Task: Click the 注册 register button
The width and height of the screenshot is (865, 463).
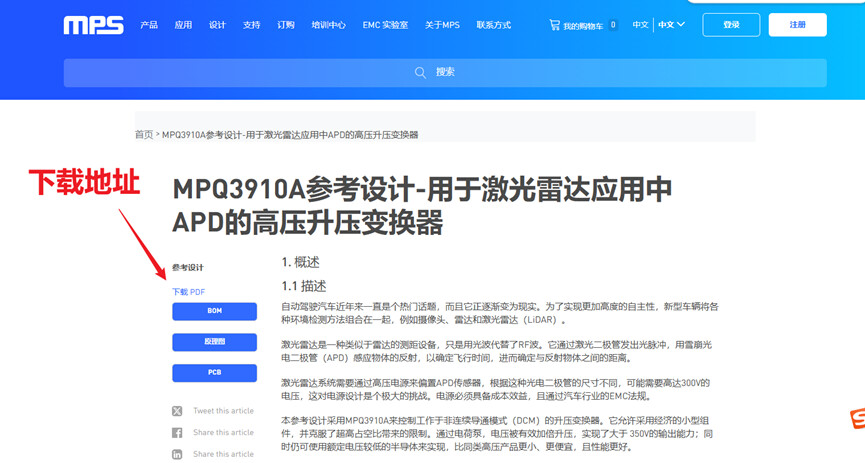Action: point(797,25)
